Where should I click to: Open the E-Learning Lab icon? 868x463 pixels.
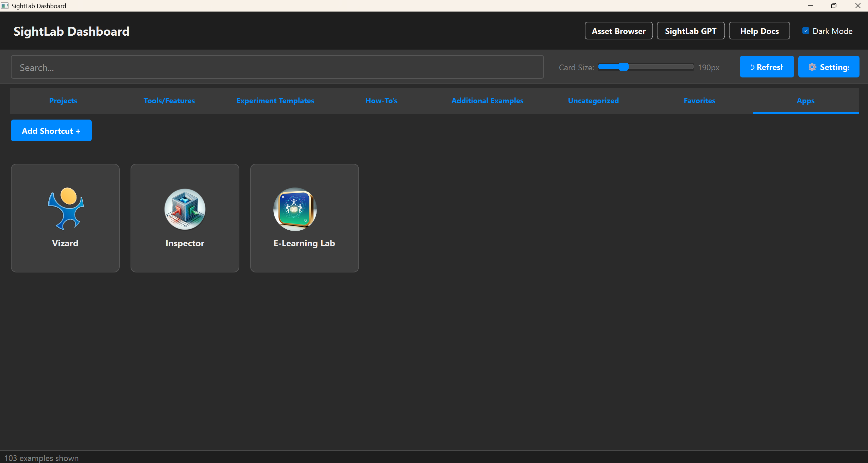295,209
